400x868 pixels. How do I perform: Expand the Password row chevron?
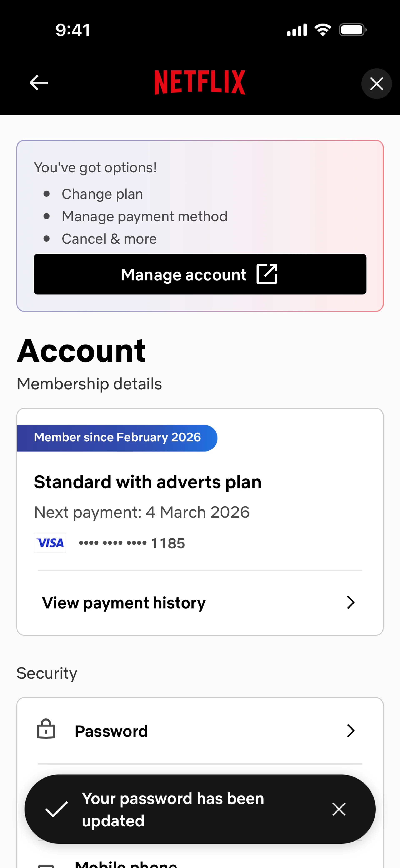(350, 731)
